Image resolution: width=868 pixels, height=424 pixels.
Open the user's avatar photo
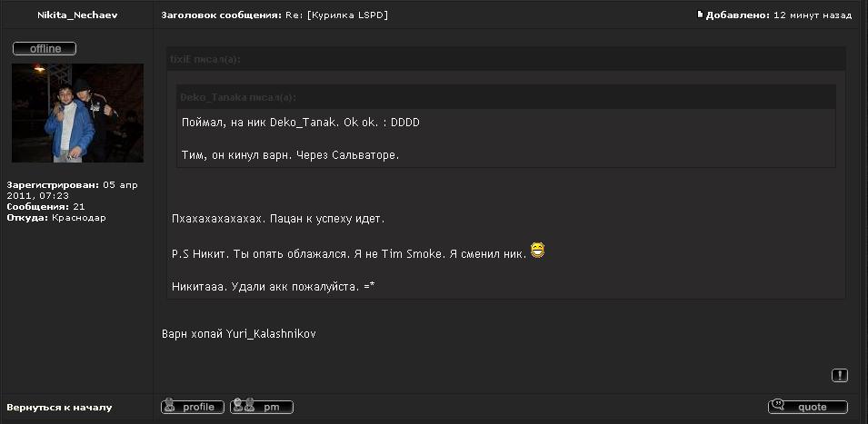click(77, 113)
